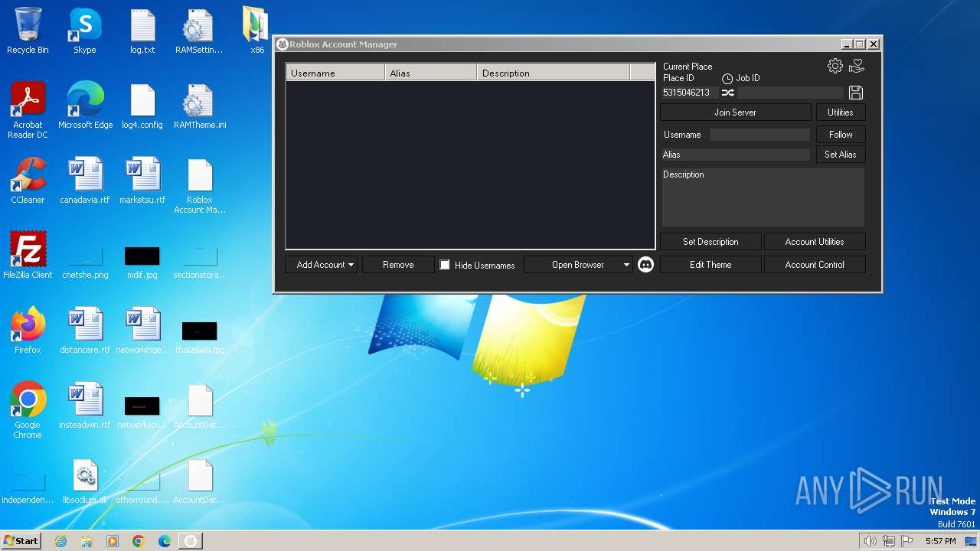Image resolution: width=980 pixels, height=551 pixels.
Task: Select the canadavia.rtf document icon
Action: 85,181
